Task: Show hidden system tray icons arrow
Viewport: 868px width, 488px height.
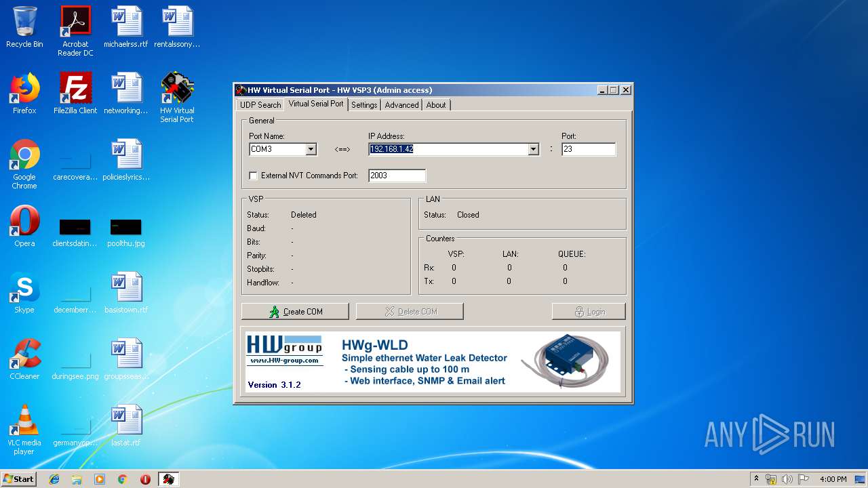Action: 756,479
